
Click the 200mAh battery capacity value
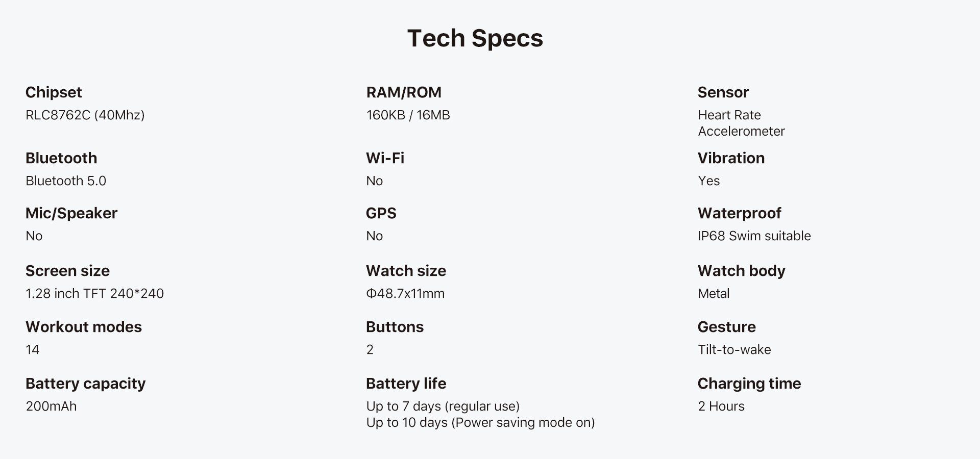(x=51, y=406)
